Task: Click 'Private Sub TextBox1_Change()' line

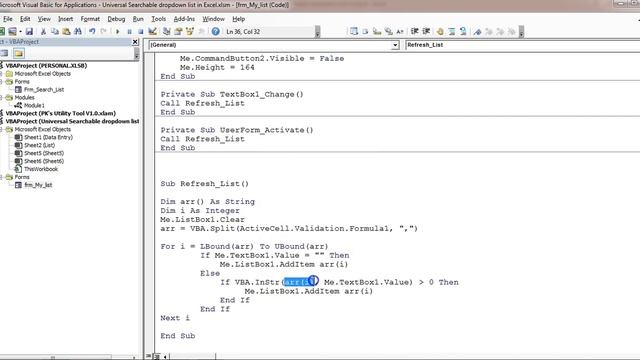Action: [x=232, y=94]
